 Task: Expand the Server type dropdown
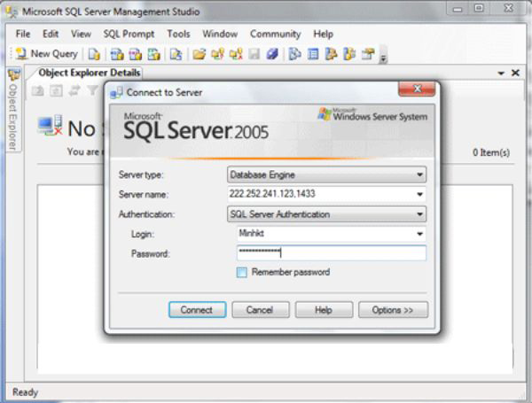tap(419, 174)
